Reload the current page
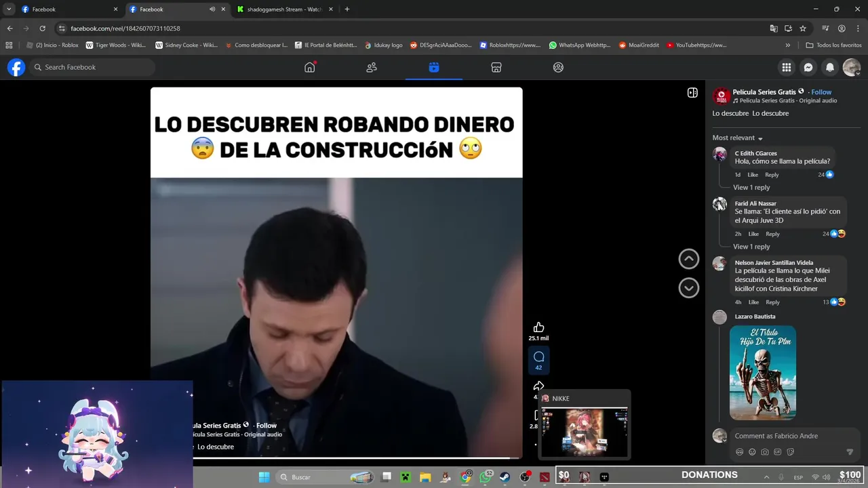Viewport: 868px width, 488px height. 42,28
